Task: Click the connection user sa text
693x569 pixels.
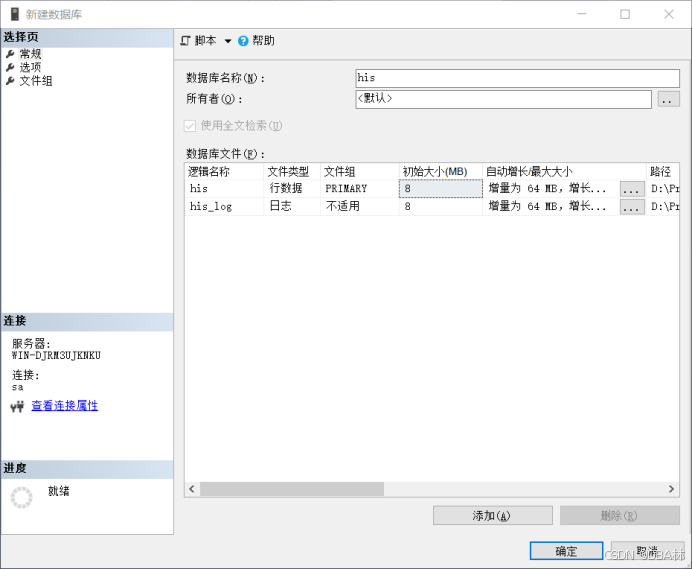Action: pos(18,388)
